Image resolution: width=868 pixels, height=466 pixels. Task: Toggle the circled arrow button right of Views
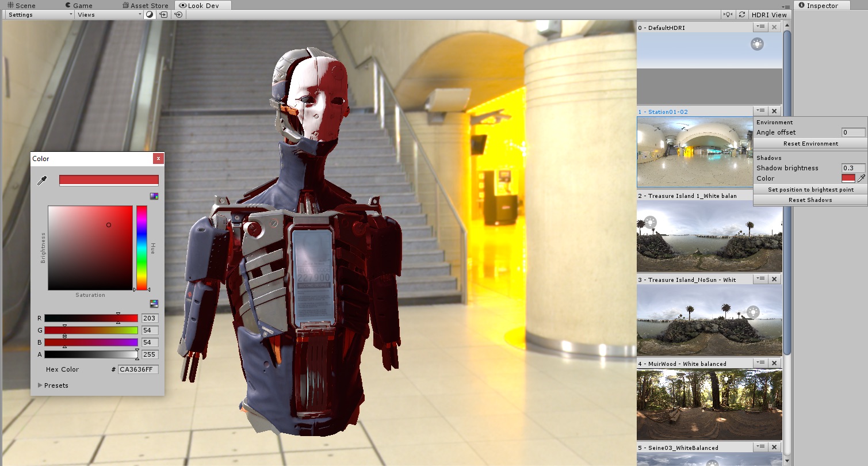tap(178, 14)
